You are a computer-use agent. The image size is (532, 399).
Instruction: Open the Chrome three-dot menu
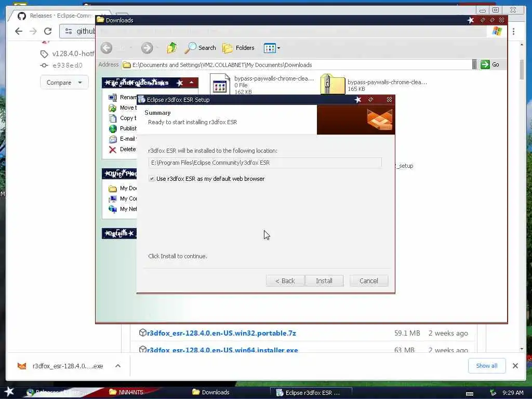click(x=514, y=31)
